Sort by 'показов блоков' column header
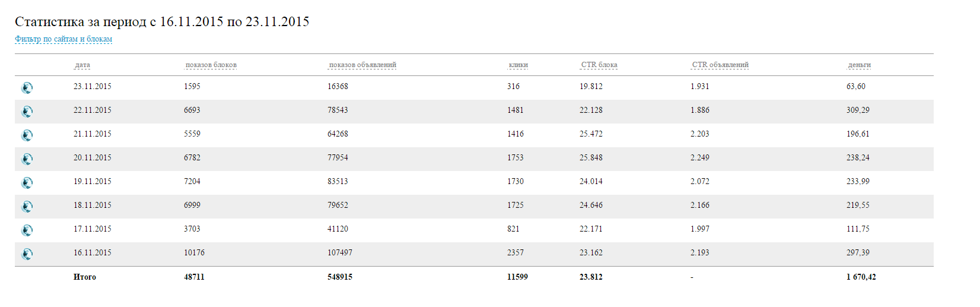 pos(211,65)
